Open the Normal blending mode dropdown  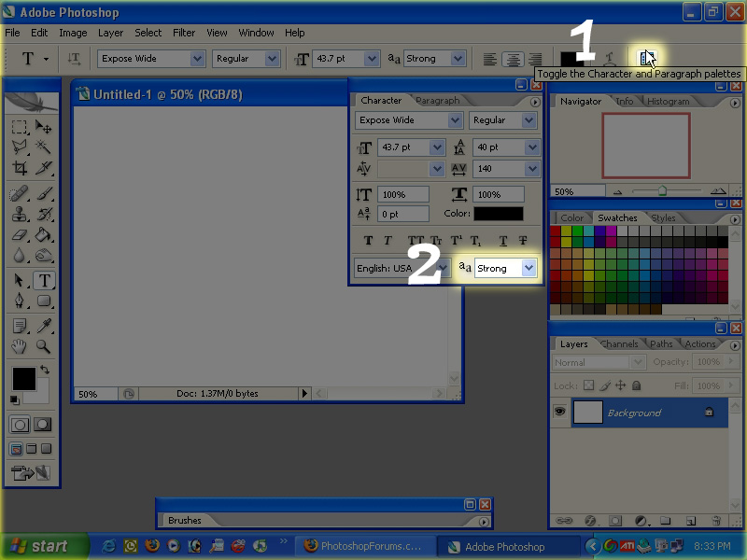pos(598,362)
